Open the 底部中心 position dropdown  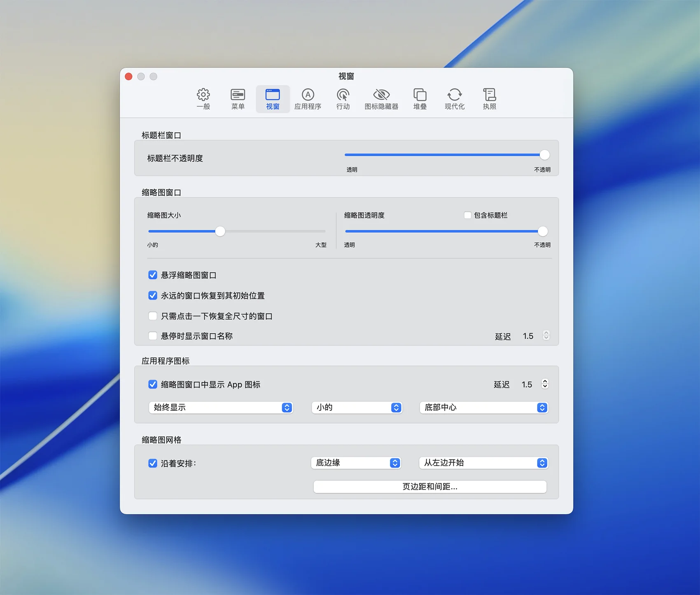(x=484, y=408)
